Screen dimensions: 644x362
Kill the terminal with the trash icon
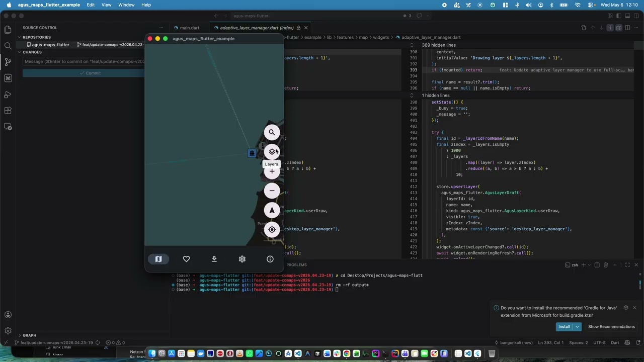606,265
